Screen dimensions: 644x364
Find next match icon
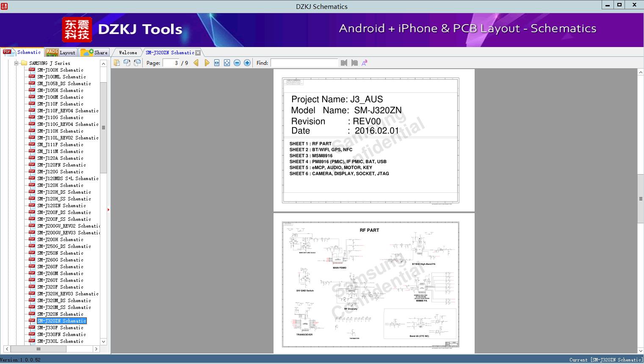pyautogui.click(x=354, y=63)
